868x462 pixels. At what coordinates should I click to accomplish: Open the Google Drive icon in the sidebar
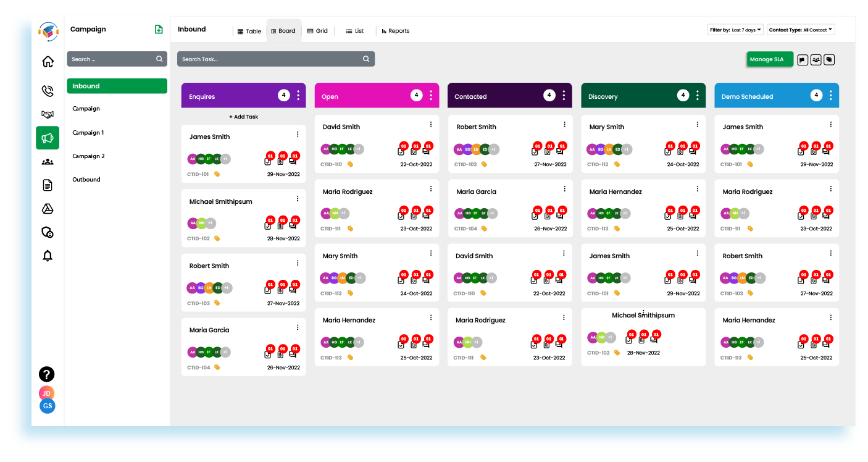tap(48, 209)
